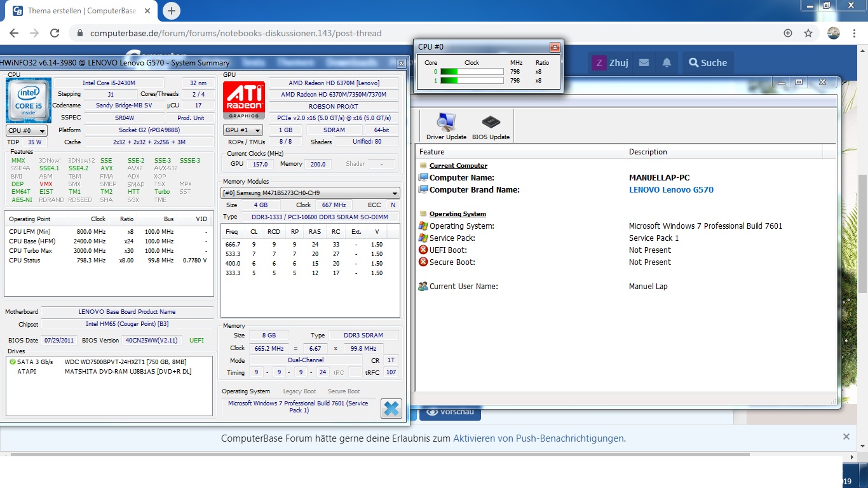Click the Current Computer section heading
Screen dimensions: 868x488
coord(458,165)
